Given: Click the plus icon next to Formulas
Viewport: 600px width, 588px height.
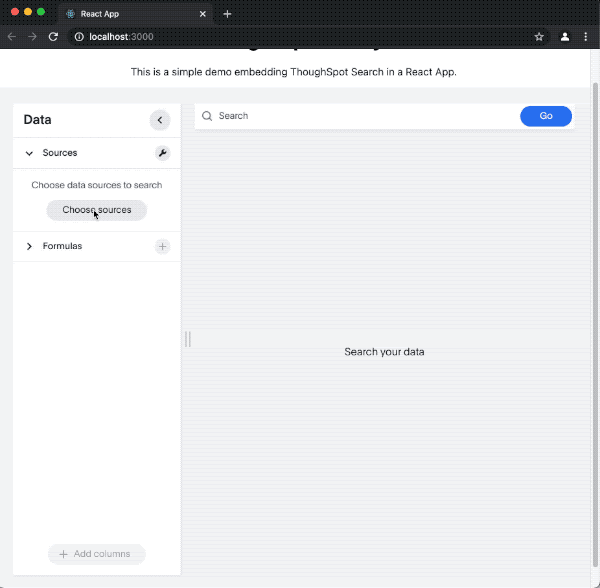Looking at the screenshot, I should (163, 246).
